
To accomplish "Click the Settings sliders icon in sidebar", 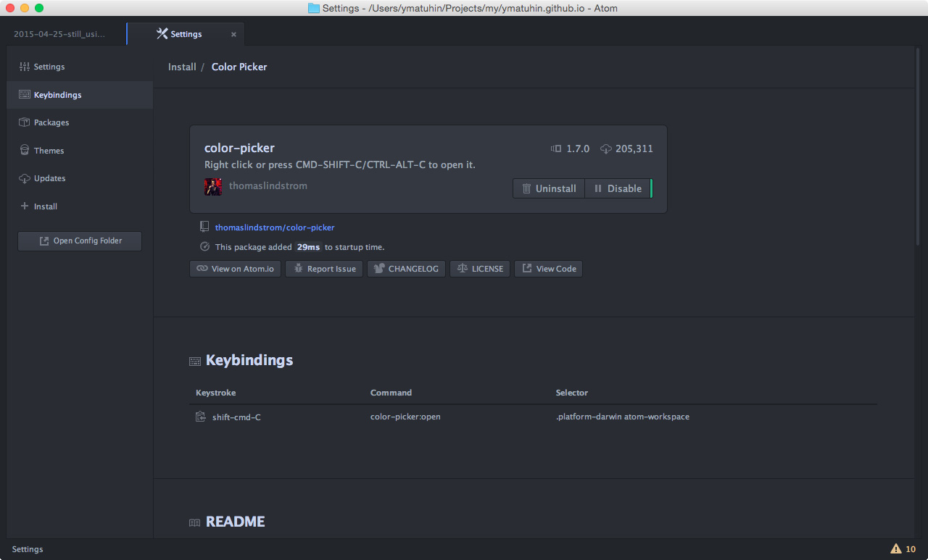I will coord(25,67).
